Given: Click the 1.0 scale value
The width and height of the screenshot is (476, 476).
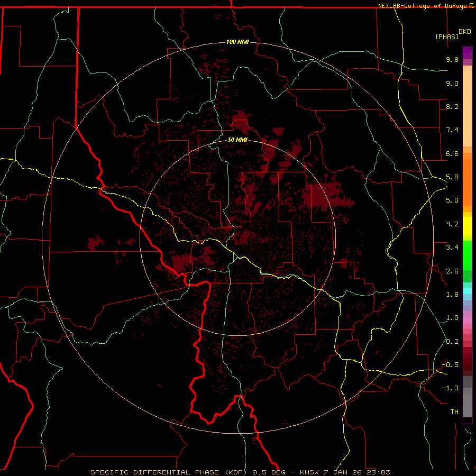Looking at the screenshot, I should [452, 318].
